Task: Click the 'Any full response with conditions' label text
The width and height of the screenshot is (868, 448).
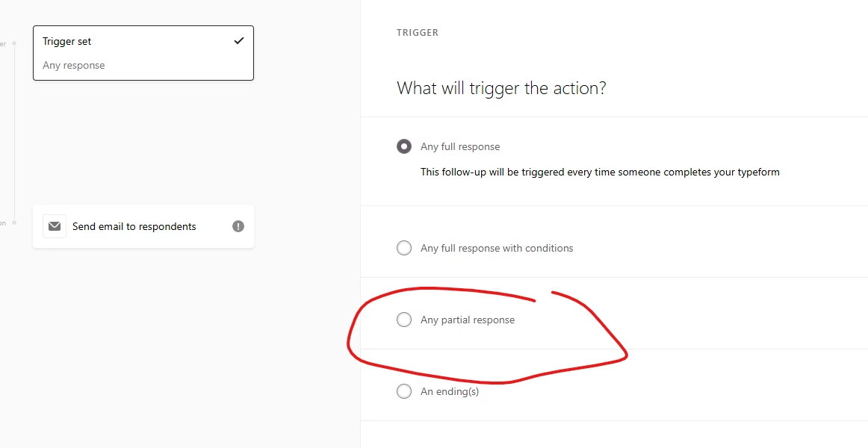Action: pyautogui.click(x=497, y=248)
